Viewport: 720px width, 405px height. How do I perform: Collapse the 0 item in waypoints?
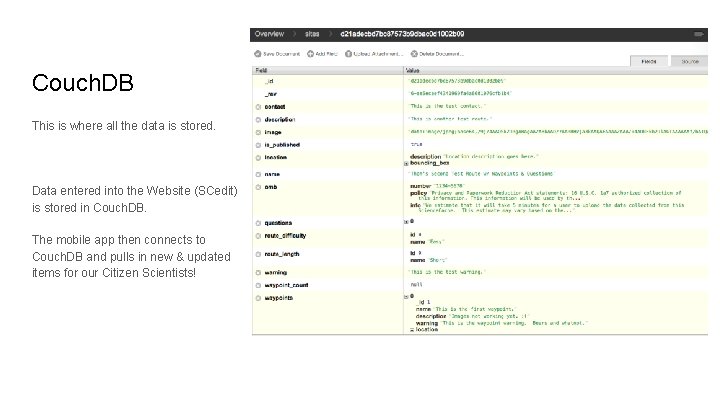pyautogui.click(x=406, y=297)
